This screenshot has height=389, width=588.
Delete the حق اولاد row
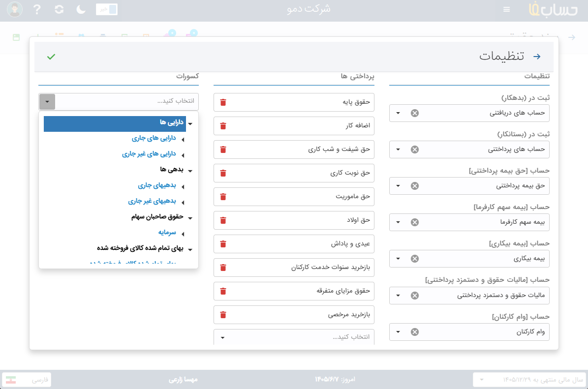click(223, 220)
